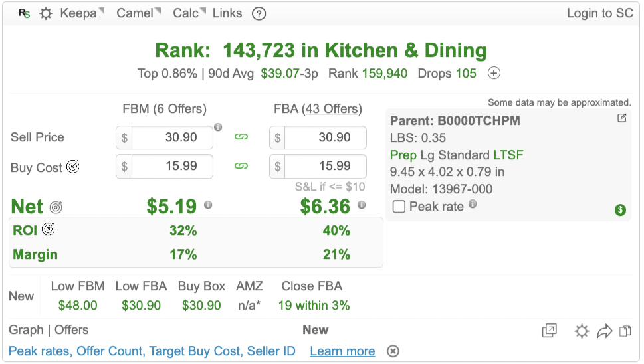This screenshot has height=364, width=644.
Task: Click the target icon next to ROI
Action: tap(48, 230)
